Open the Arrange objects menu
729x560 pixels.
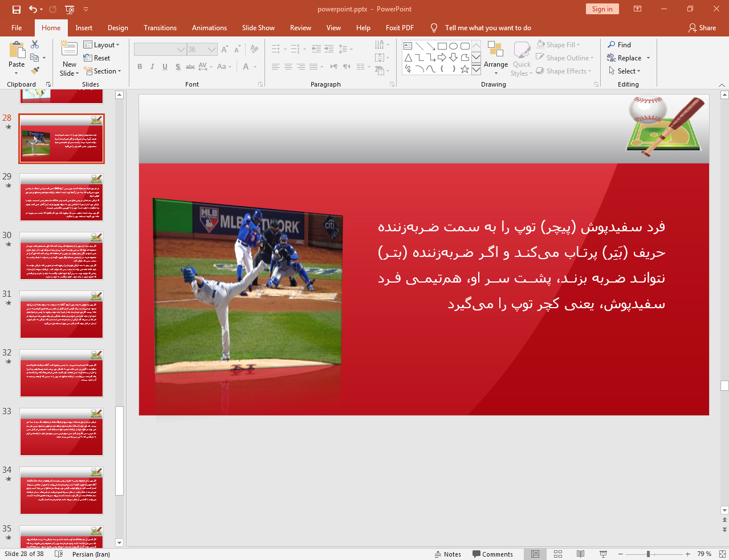tap(496, 58)
